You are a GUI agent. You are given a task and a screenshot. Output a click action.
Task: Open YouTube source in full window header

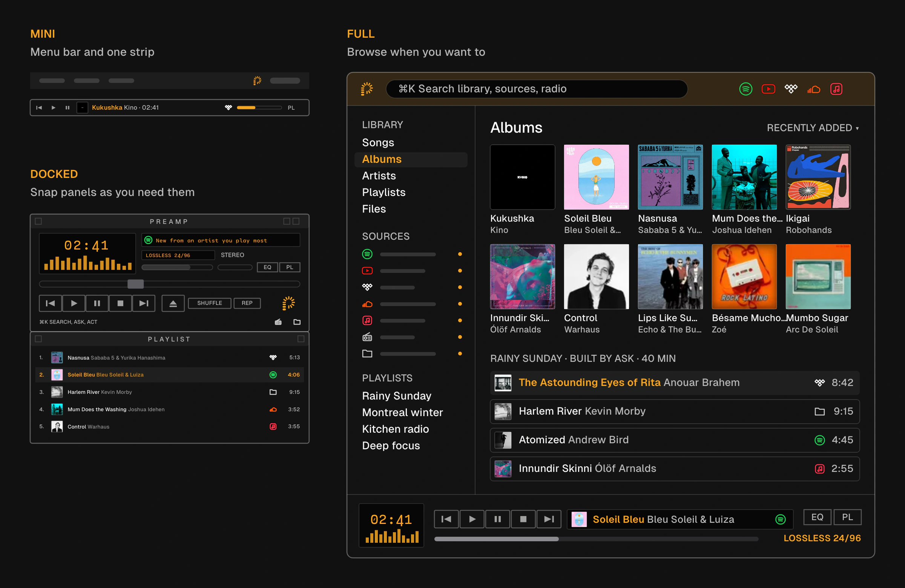point(768,89)
